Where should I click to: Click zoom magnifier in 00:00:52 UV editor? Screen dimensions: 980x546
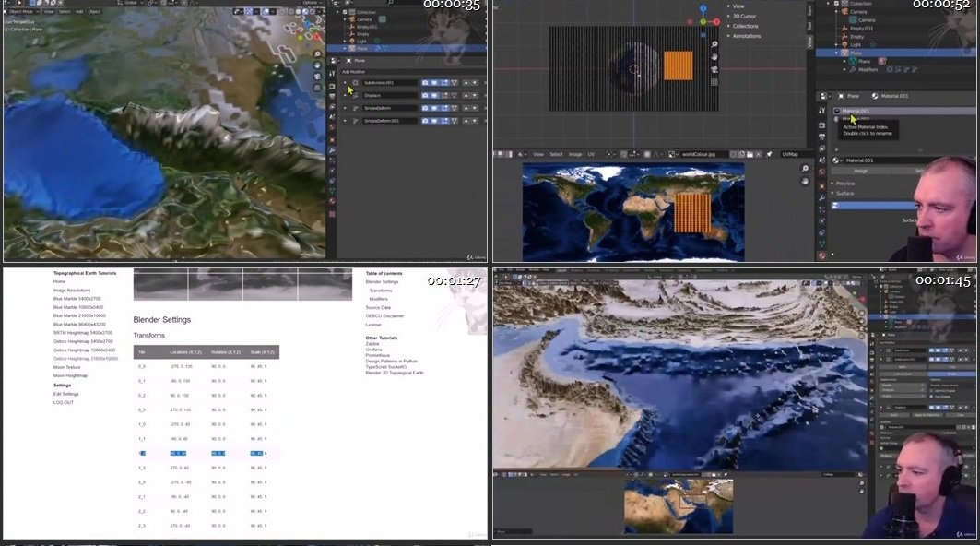(805, 169)
